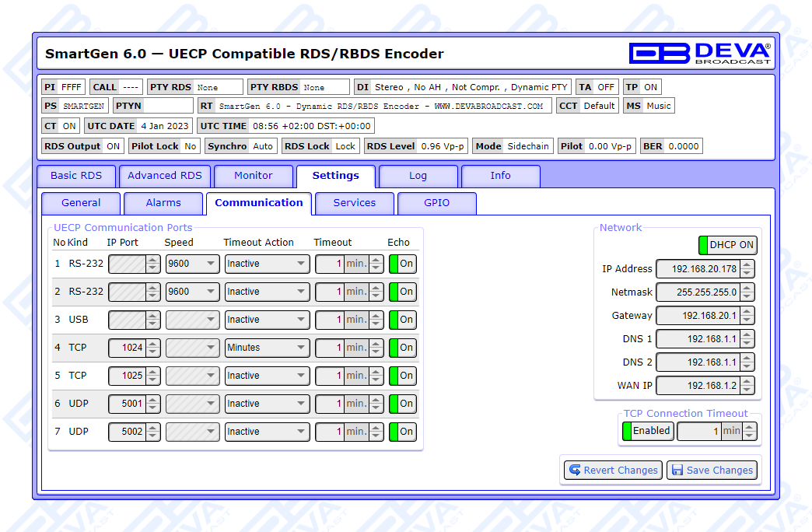Increment IP port for TCP port 4

153,344
